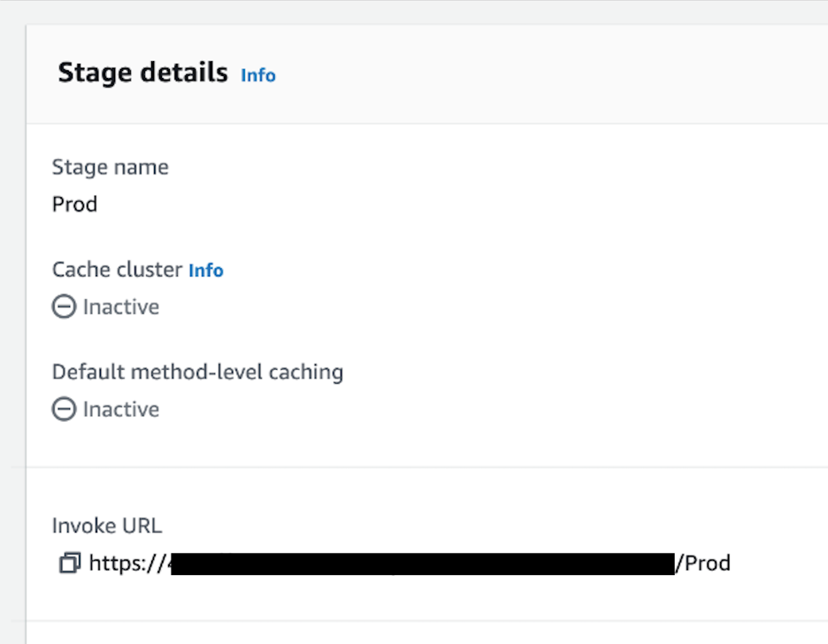Expand the Invoke URL section

(x=106, y=525)
